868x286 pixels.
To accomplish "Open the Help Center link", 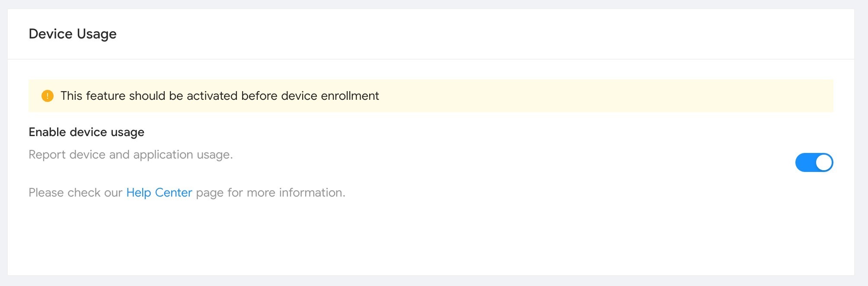I will tap(159, 193).
